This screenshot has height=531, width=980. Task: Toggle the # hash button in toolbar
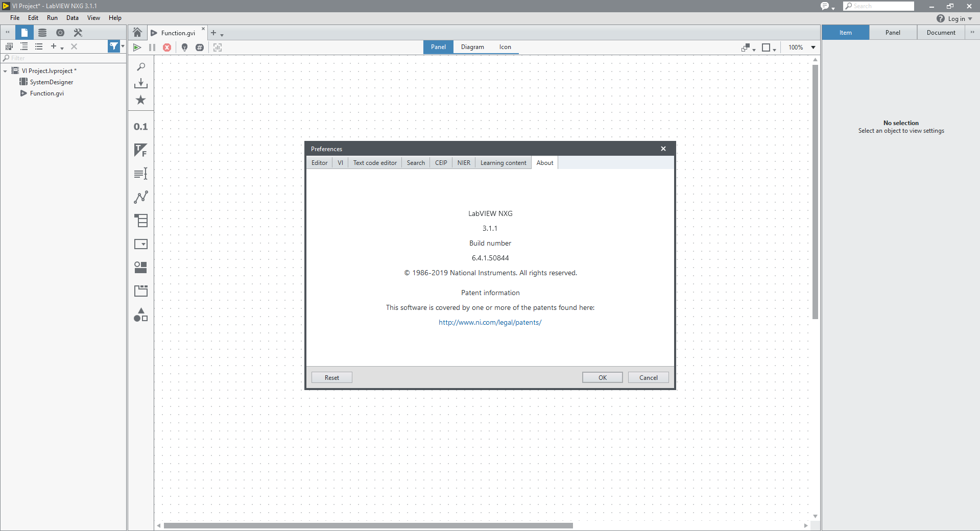click(200, 47)
